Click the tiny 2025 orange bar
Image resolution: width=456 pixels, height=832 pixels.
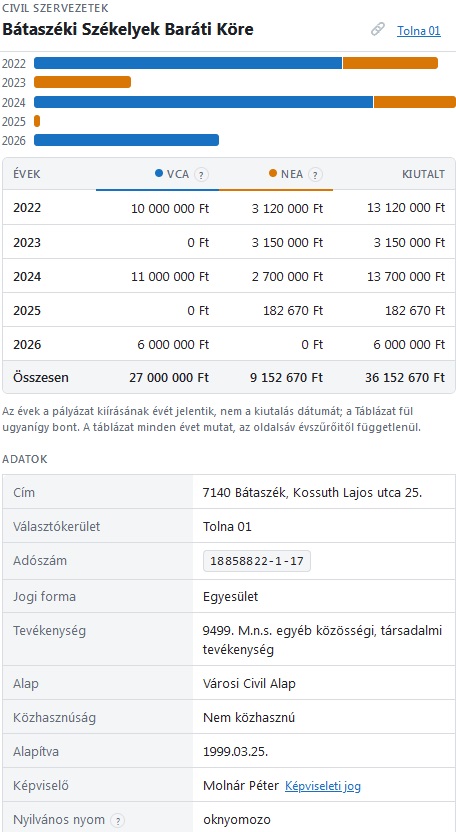click(x=37, y=122)
